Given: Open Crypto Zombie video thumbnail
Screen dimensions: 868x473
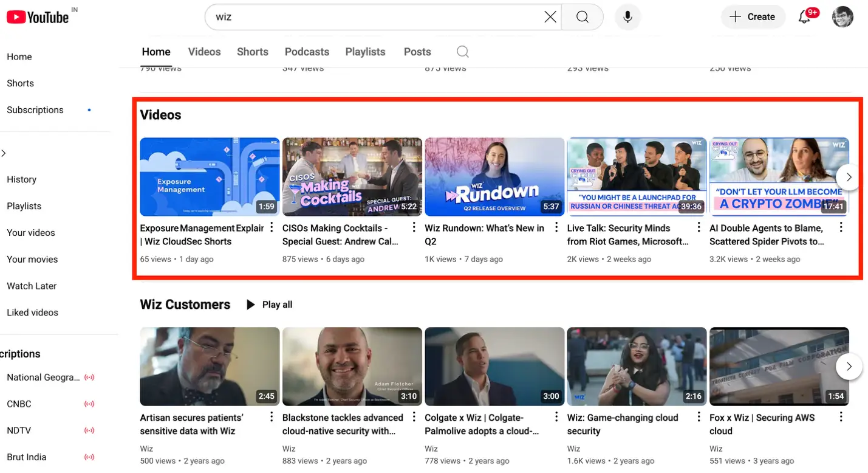Looking at the screenshot, I should click(779, 177).
